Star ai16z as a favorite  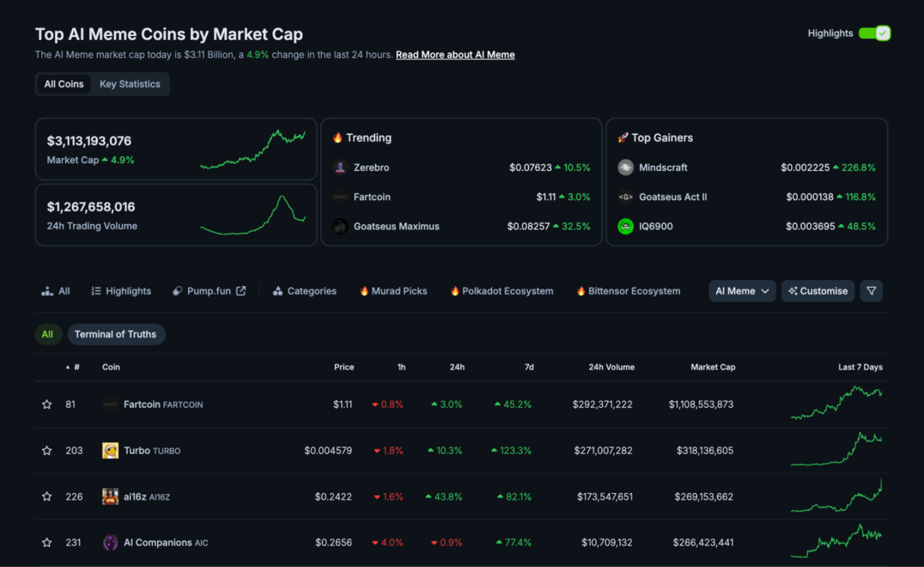[x=47, y=496]
